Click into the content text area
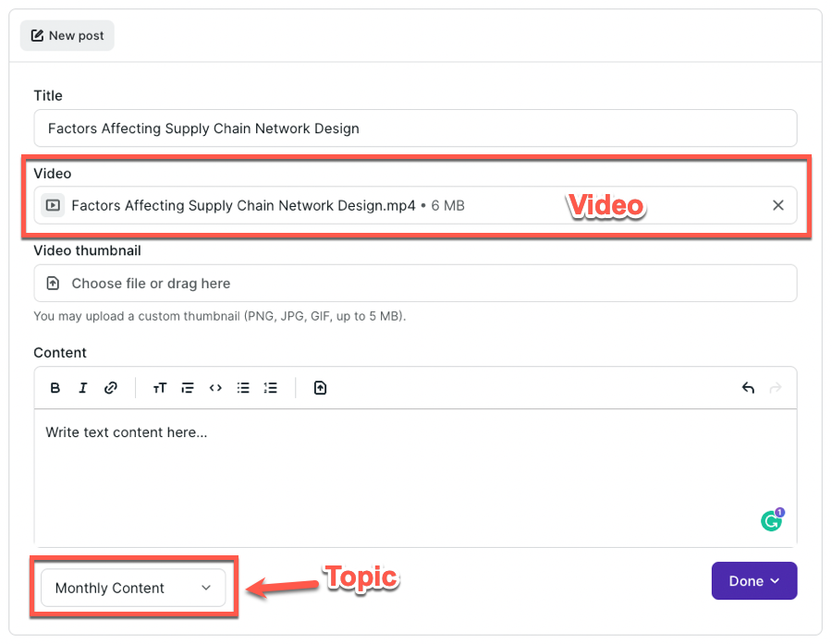Viewport: 832px width, 644px height. pos(415,471)
